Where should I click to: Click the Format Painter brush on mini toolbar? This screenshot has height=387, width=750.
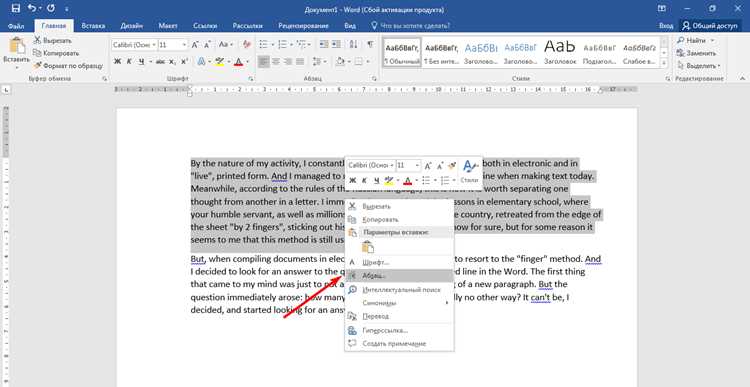pos(452,166)
